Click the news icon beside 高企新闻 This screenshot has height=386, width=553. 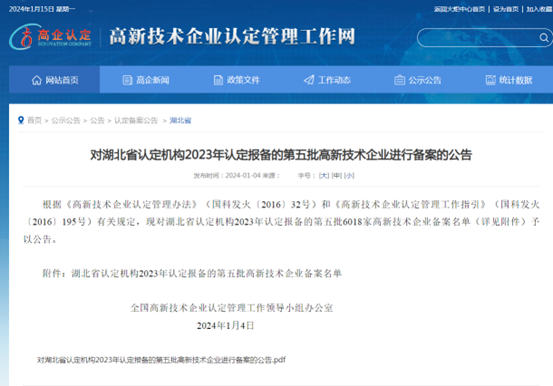(127, 80)
